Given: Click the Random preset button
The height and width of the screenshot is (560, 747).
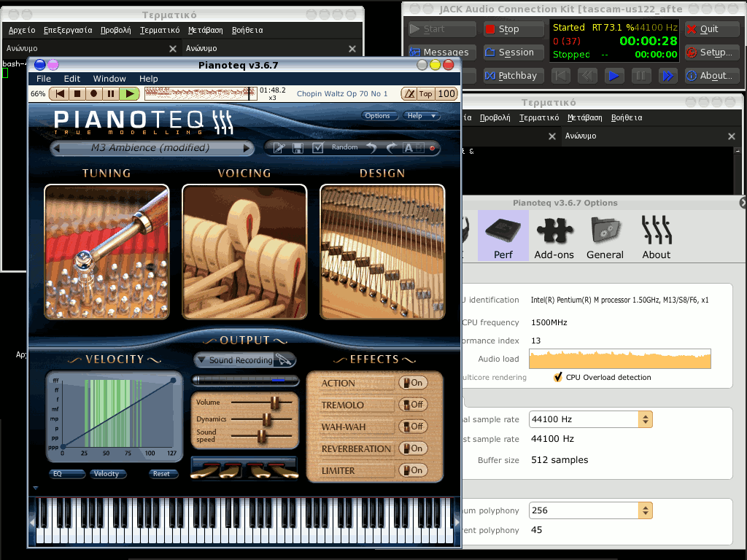Looking at the screenshot, I should (344, 147).
